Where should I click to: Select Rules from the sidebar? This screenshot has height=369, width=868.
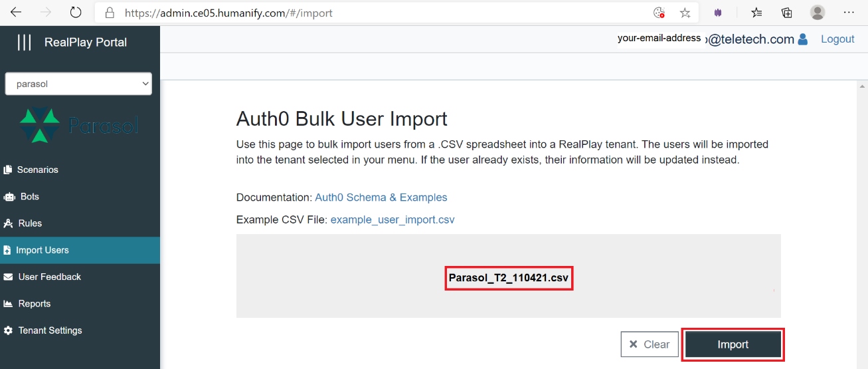coord(30,223)
